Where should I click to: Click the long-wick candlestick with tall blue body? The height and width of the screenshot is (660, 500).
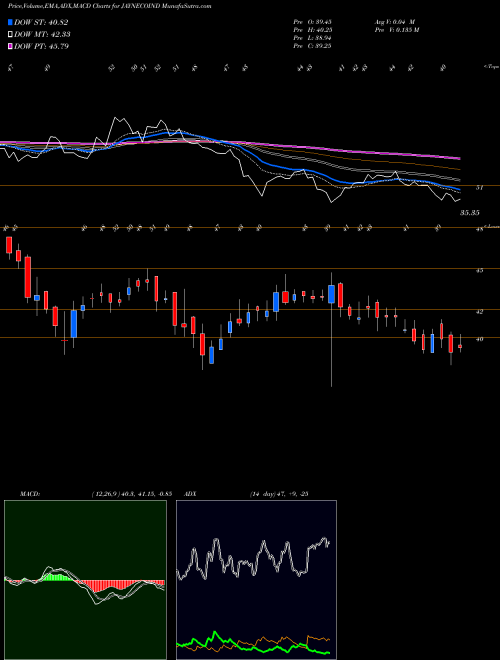coord(332,330)
